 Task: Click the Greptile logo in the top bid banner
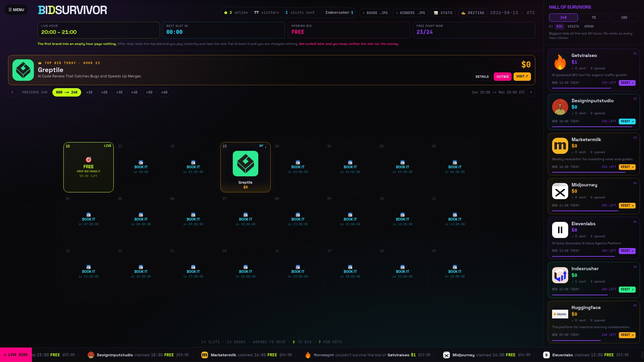(23, 70)
